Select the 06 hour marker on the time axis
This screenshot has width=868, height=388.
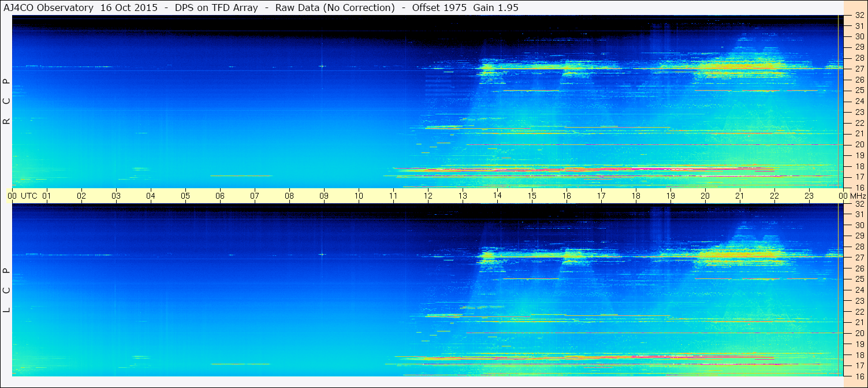[220, 196]
